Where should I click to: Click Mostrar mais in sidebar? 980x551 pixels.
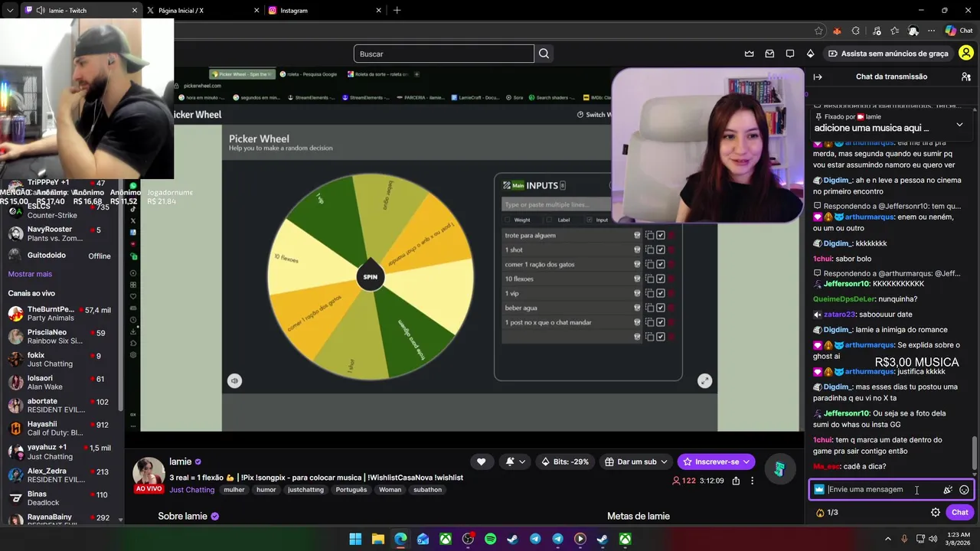click(30, 274)
